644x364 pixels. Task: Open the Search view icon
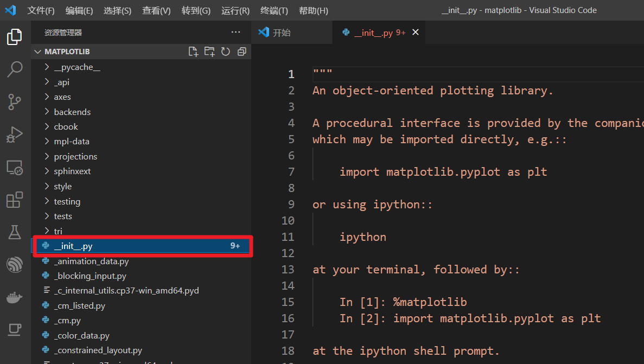(x=15, y=69)
